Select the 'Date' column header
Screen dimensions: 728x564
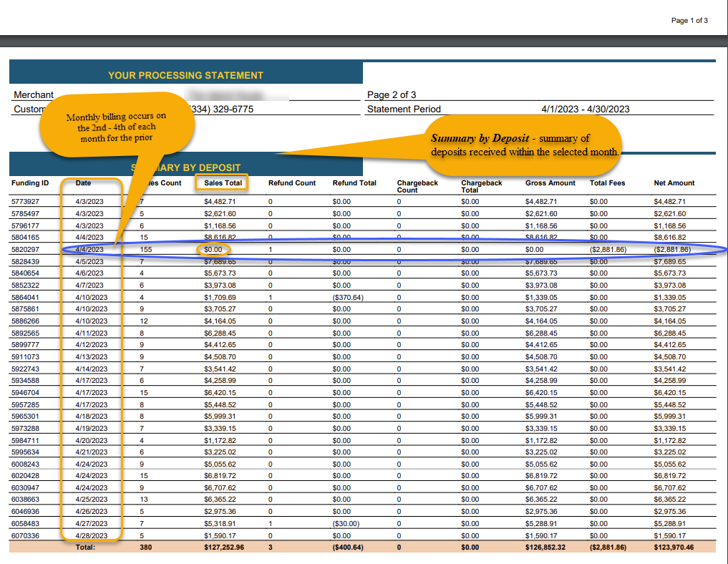(x=83, y=183)
